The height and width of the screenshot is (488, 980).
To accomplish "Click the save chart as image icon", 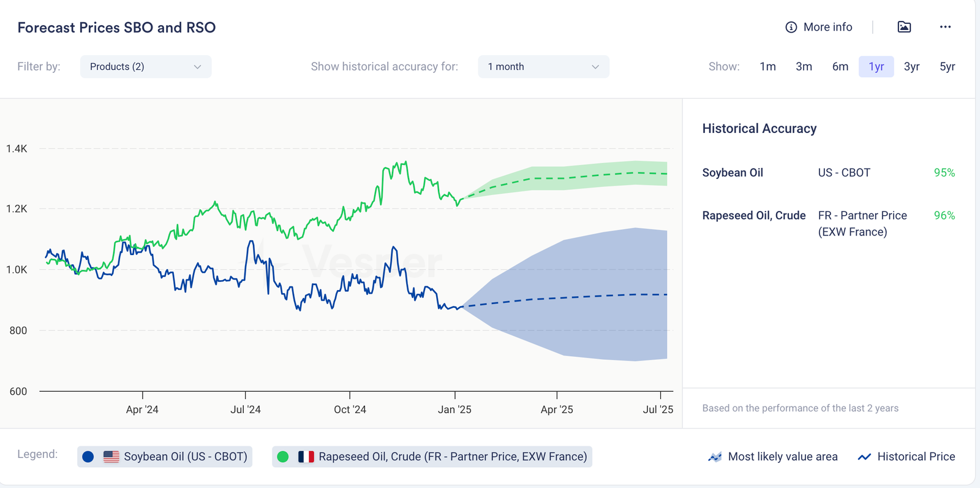I will (904, 27).
